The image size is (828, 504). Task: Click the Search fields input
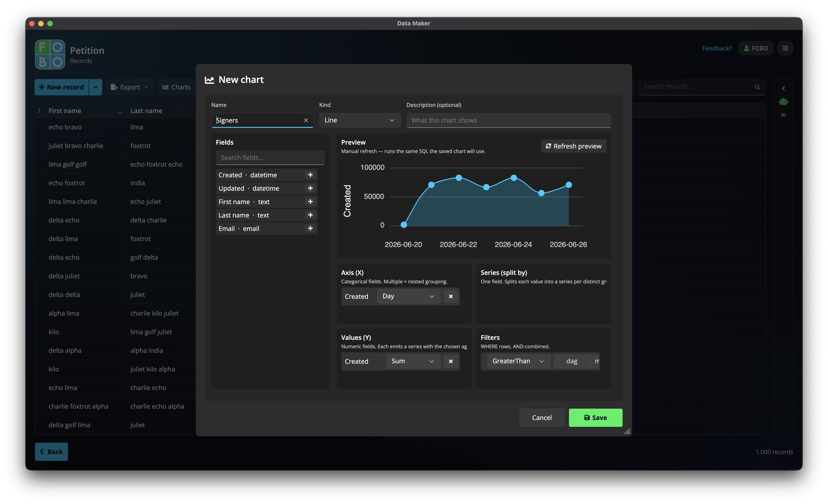click(270, 158)
